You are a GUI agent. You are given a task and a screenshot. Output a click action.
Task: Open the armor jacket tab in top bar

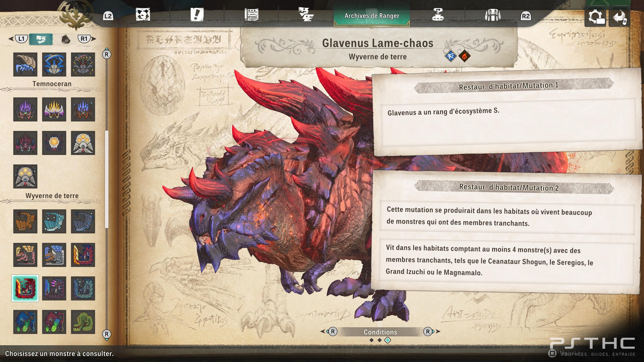[x=493, y=14]
